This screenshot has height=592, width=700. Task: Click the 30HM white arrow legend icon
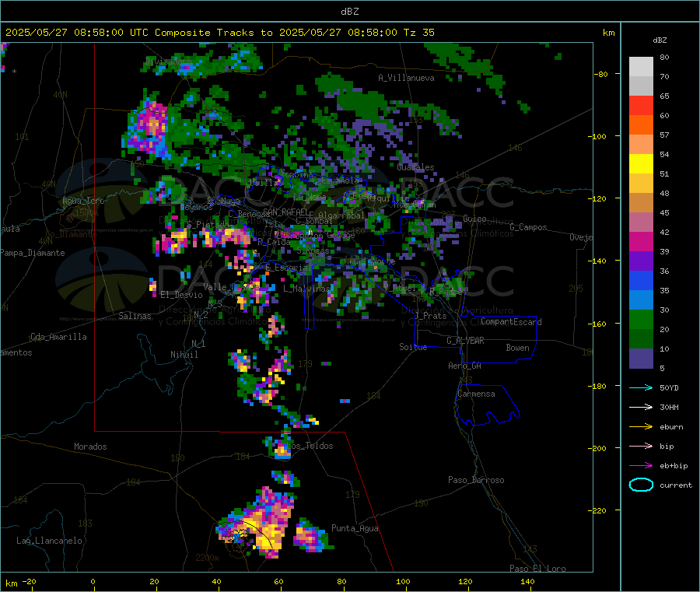click(641, 407)
